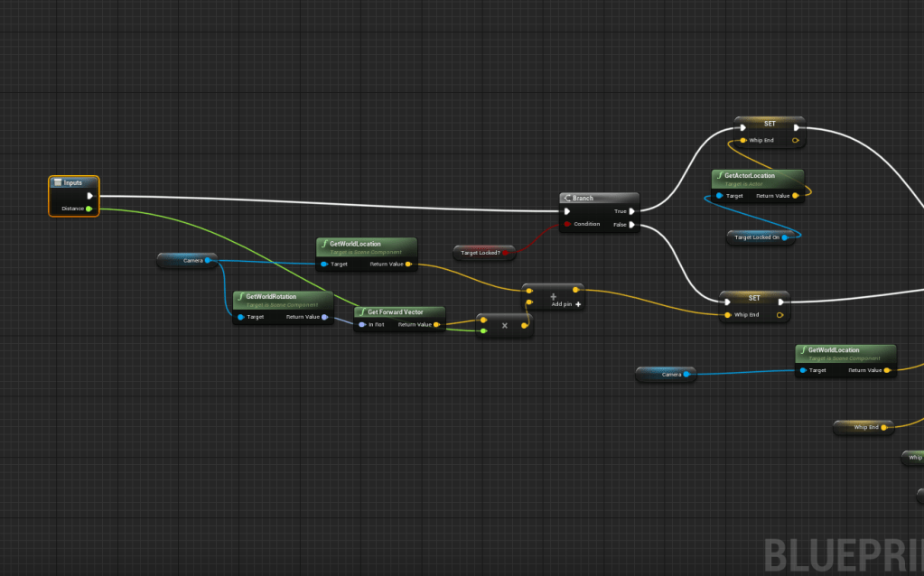Click the In Rot pin on Get Forward Vector
924x576 pixels.
(x=362, y=324)
